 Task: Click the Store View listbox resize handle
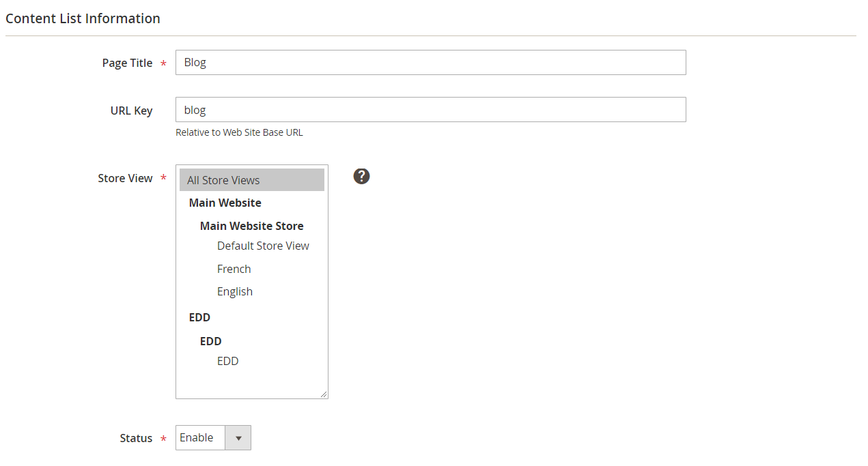[324, 394]
